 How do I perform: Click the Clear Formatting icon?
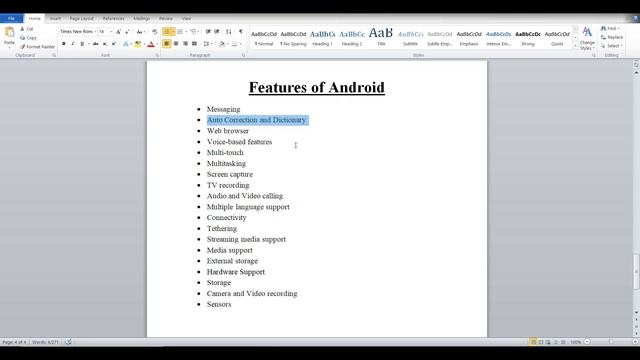(154, 31)
